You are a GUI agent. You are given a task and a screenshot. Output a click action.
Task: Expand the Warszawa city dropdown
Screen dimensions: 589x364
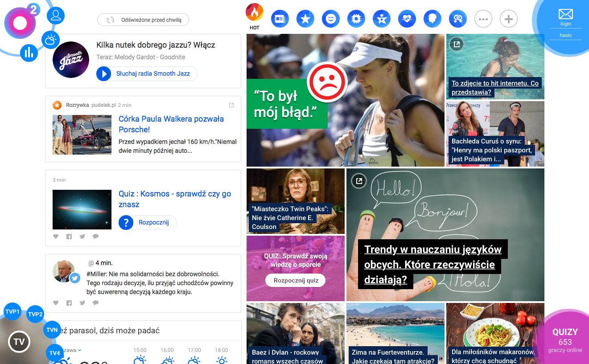(71, 350)
